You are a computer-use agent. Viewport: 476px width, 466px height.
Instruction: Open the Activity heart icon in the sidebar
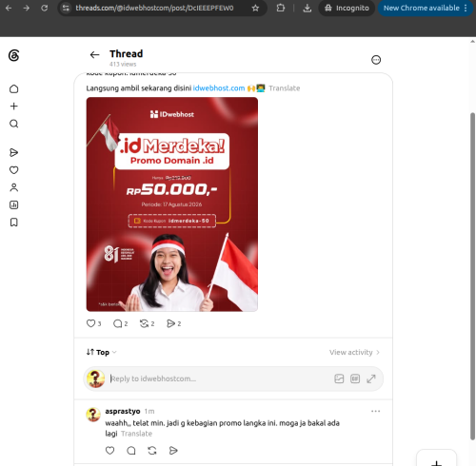pyautogui.click(x=13, y=170)
